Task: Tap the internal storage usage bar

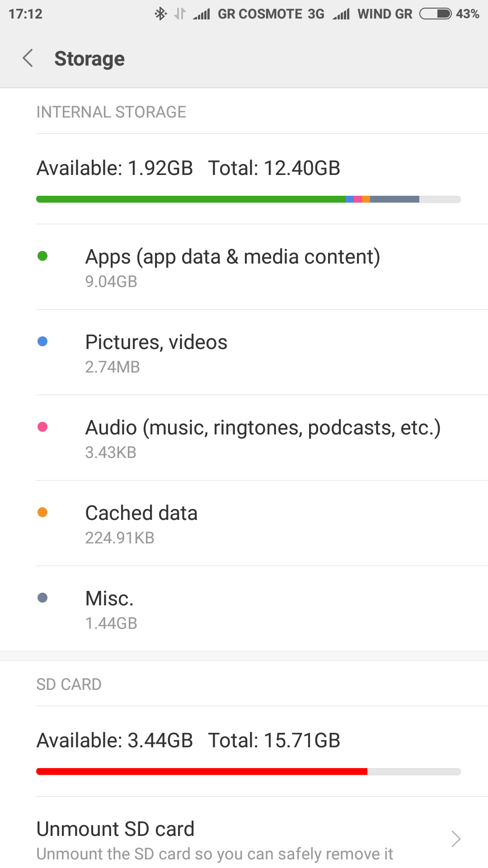Action: coord(248,199)
